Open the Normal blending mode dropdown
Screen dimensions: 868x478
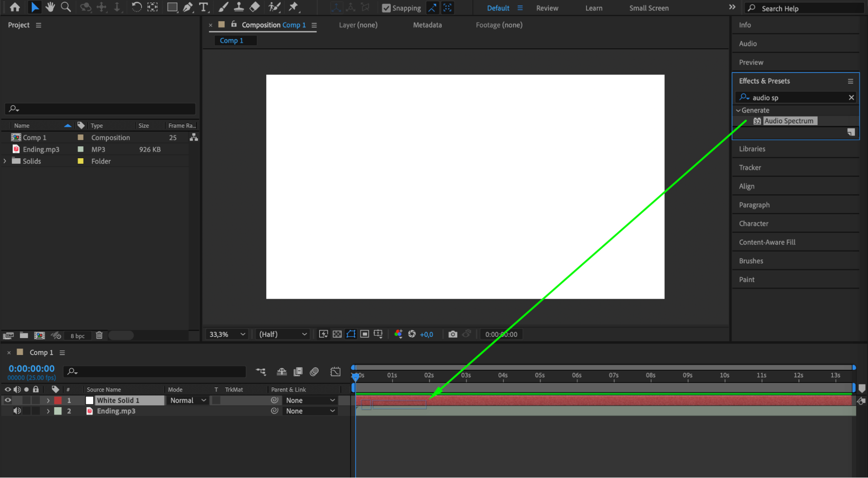[188, 400]
